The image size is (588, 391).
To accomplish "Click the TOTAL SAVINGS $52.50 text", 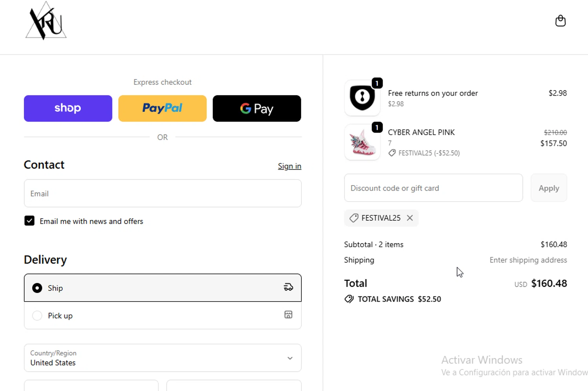I will 399,299.
